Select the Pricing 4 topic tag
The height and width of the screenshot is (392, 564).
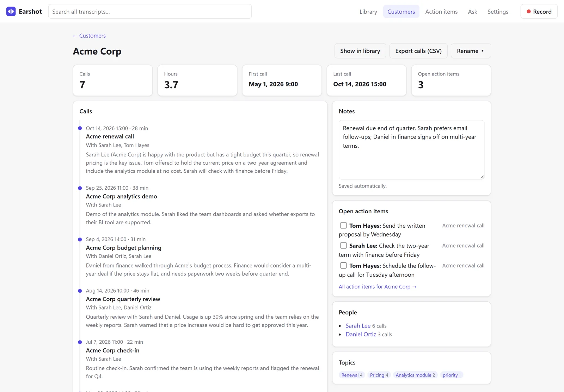point(379,375)
